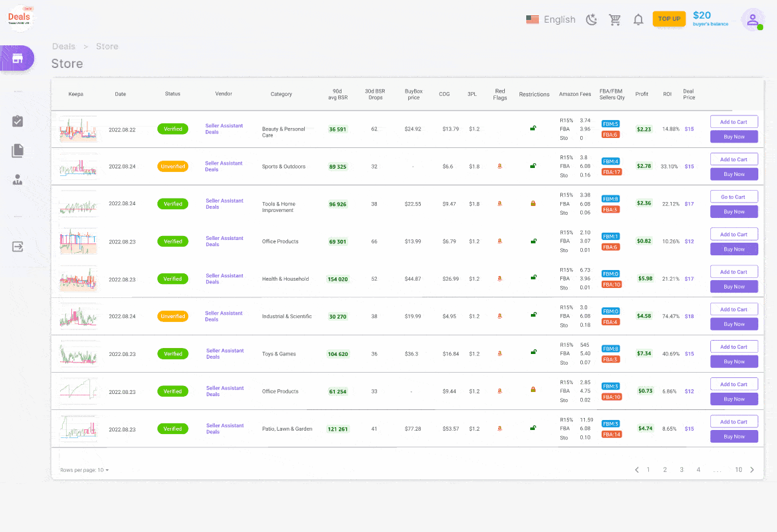Image resolution: width=777 pixels, height=532 pixels.
Task: Go to next page arrow
Action: 752,470
